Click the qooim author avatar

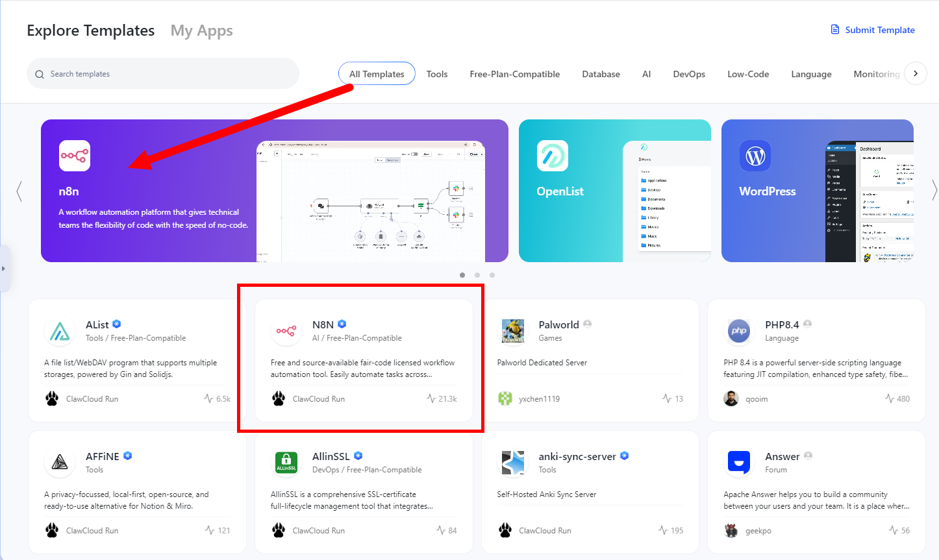[731, 398]
